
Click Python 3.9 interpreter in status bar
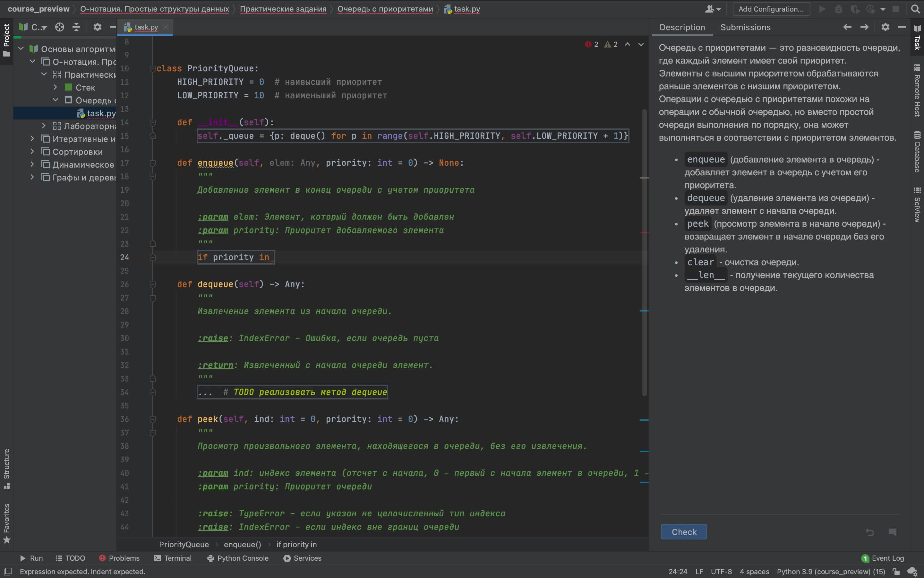pos(831,572)
